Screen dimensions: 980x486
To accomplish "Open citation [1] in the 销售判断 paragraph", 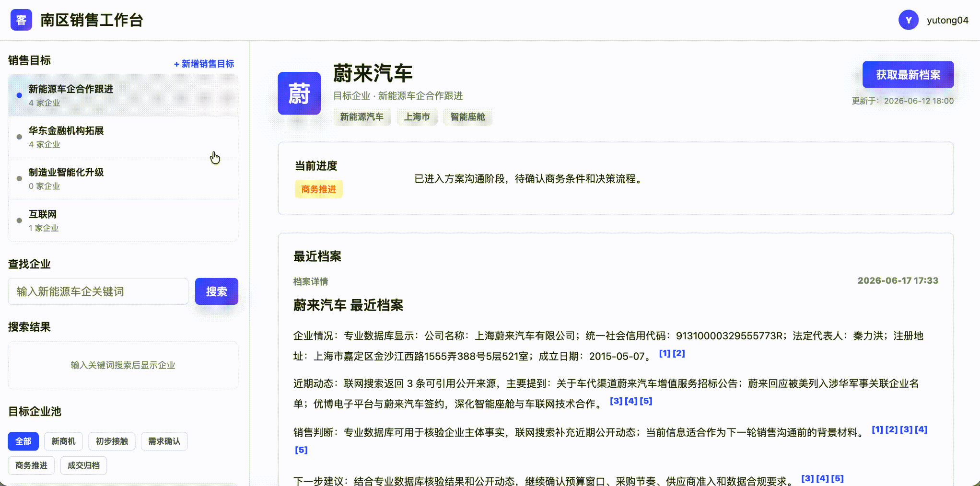I will tap(877, 429).
